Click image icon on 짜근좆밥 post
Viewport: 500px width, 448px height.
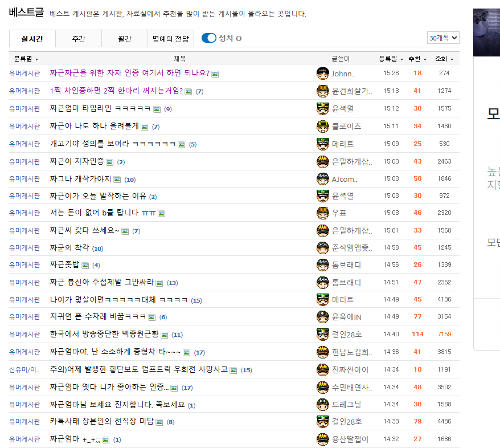tap(85, 266)
